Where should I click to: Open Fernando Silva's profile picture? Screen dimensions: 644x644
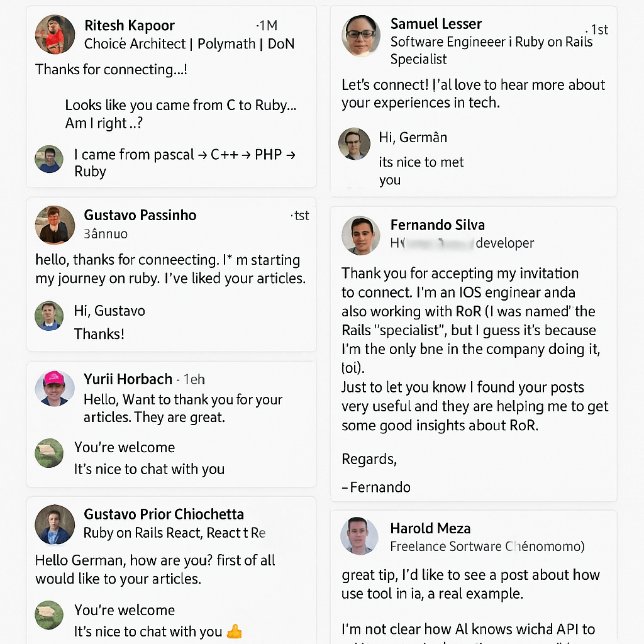[361, 235]
